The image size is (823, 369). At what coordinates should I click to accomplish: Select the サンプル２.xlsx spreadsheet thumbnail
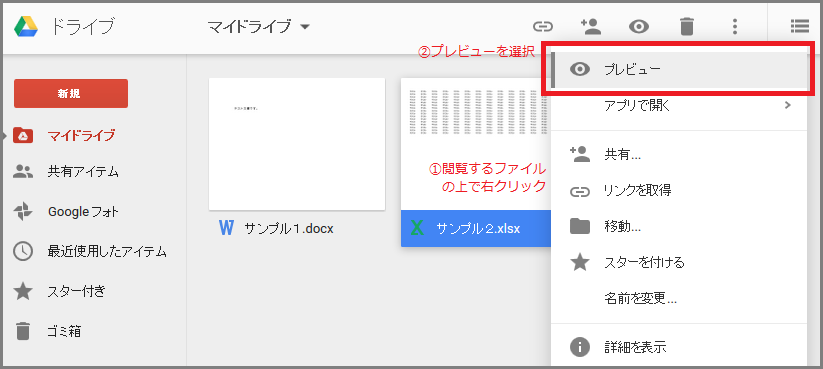tap(476, 144)
